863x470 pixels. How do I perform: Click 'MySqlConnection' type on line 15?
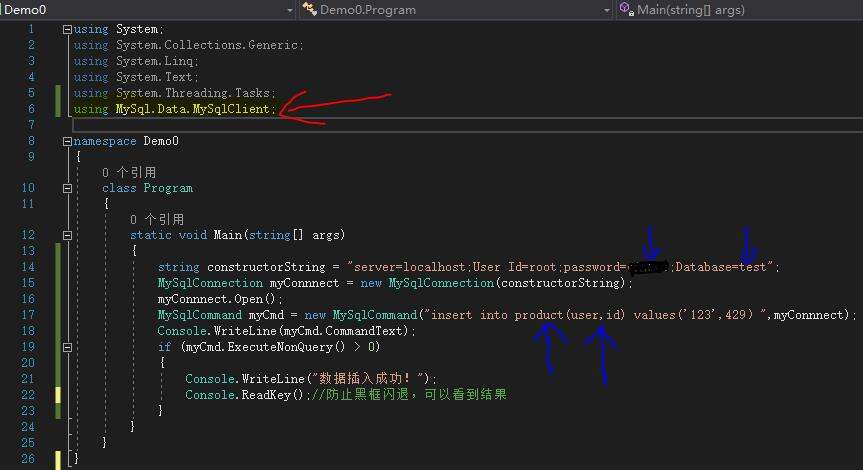[x=210, y=283]
